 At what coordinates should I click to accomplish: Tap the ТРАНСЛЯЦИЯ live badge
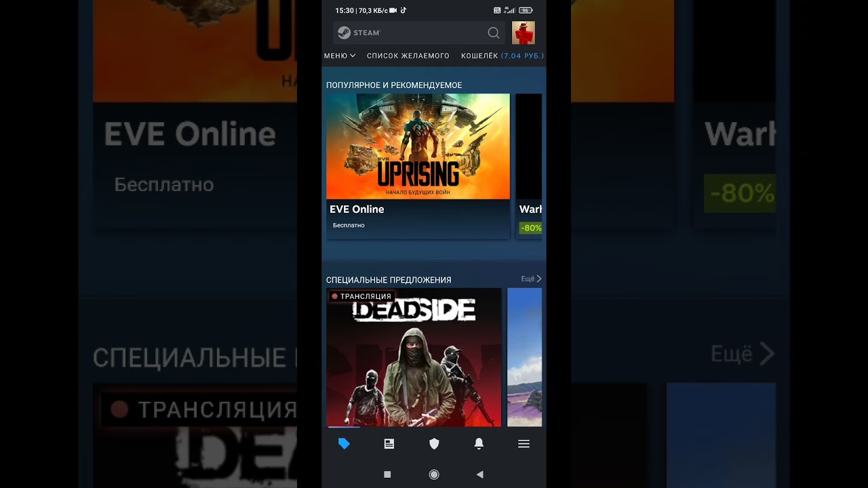coord(361,296)
